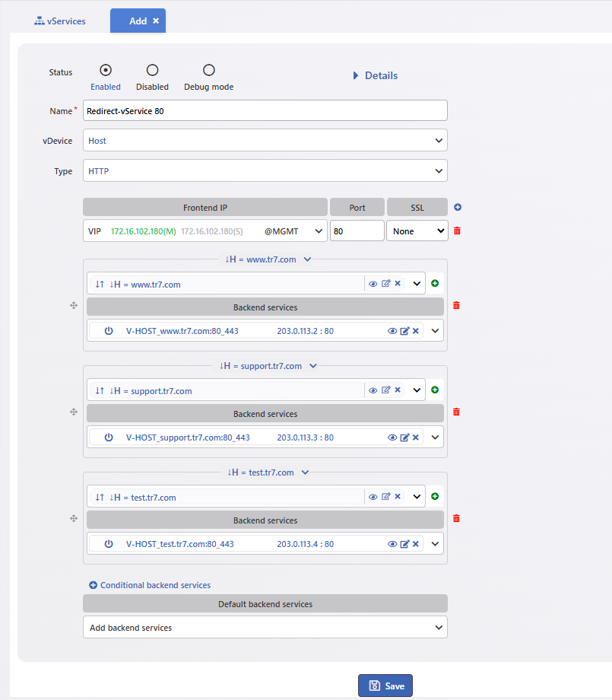Toggle power of the V-HOST_www.tr7.com backend
The height and width of the screenshot is (700, 612).
click(x=109, y=331)
